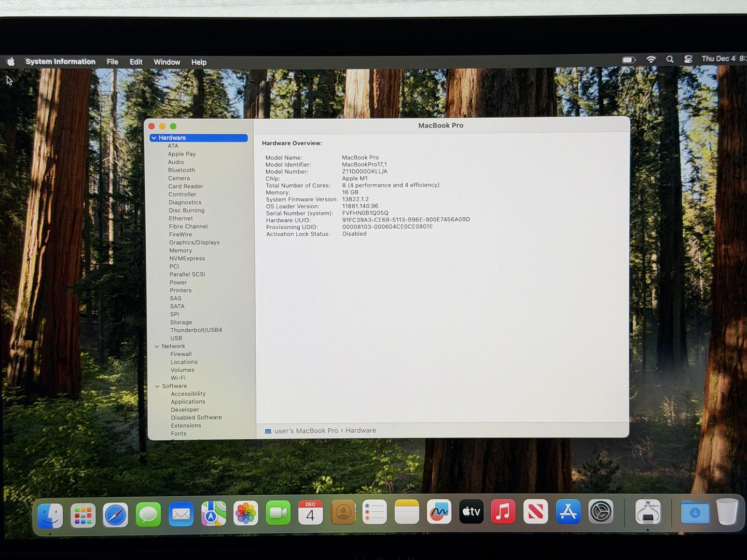Open the Apple menu logo
This screenshot has height=560, width=747.
click(x=11, y=62)
